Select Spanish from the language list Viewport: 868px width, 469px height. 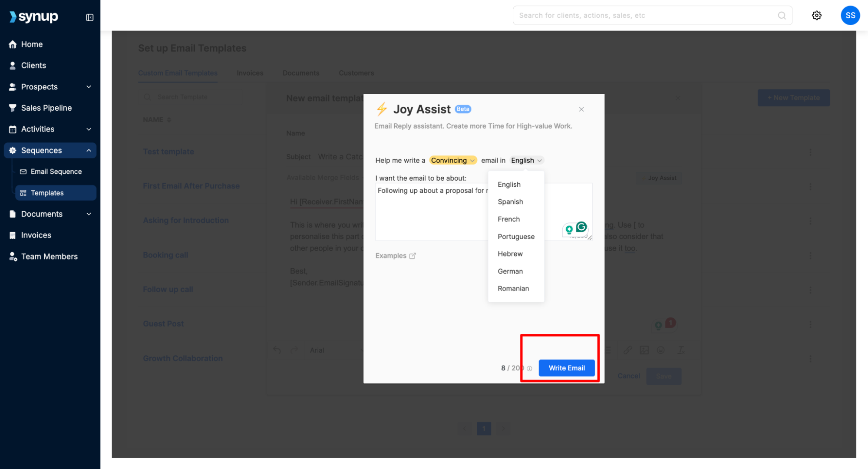(510, 201)
